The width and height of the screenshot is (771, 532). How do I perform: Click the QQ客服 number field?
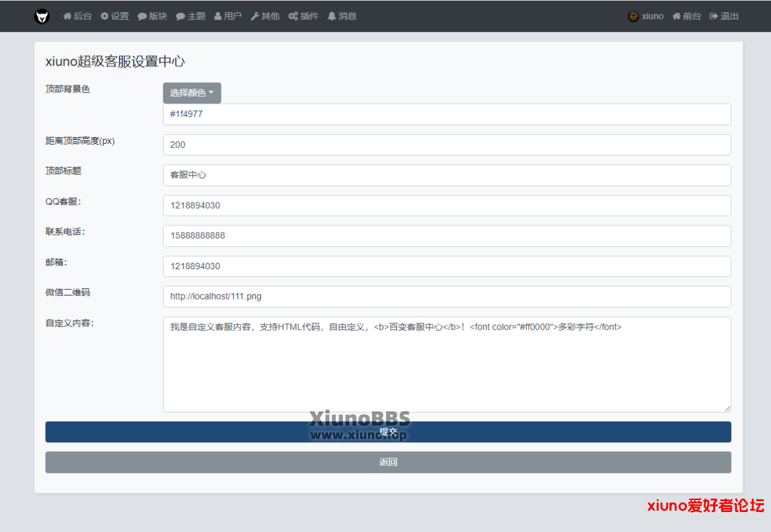[447, 206]
